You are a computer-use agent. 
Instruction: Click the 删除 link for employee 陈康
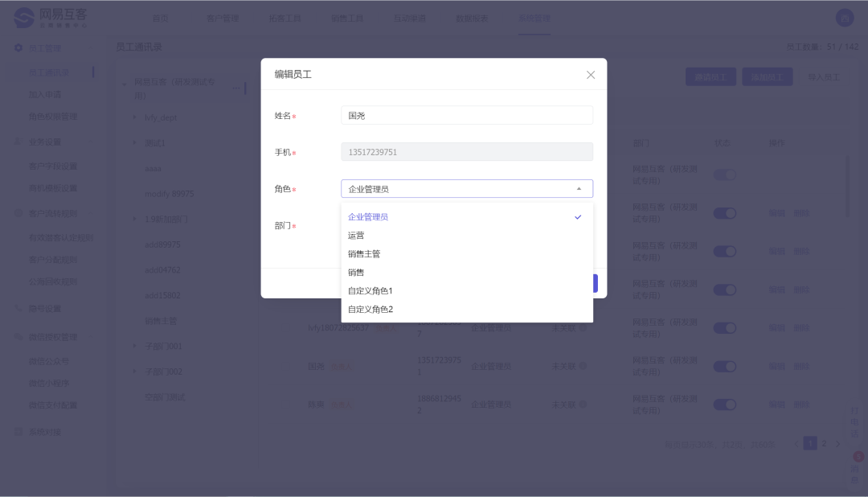click(801, 405)
